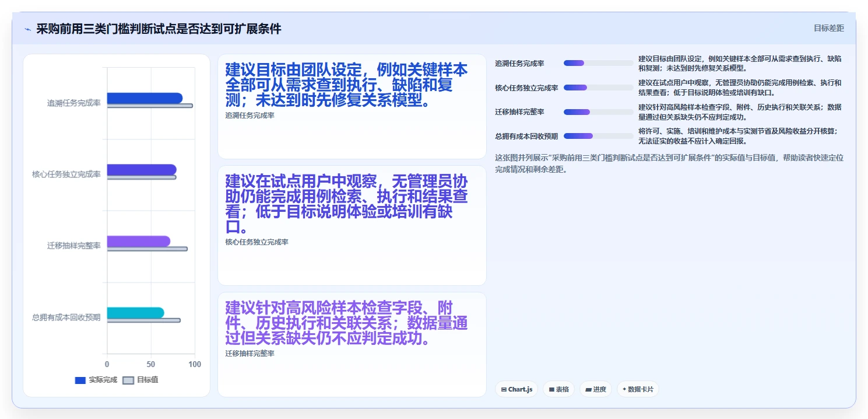Click the 迁移抽样完整率 caption under the third card

[249, 354]
